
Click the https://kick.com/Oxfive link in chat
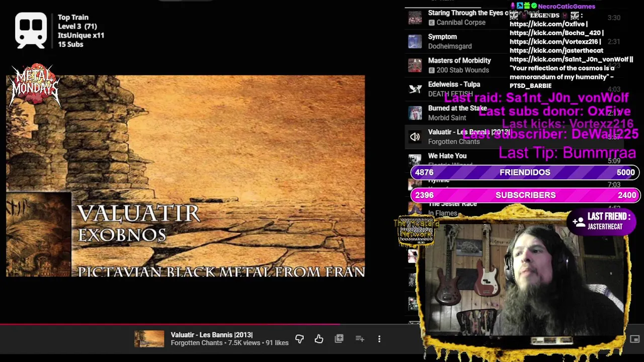click(x=547, y=24)
